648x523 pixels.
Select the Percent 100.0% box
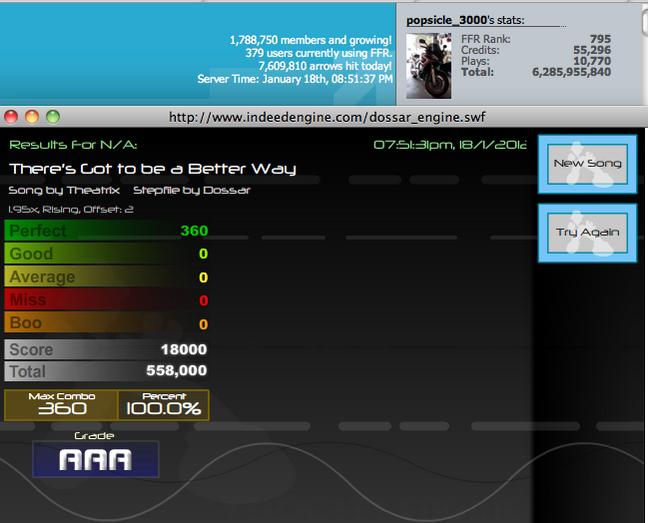click(x=164, y=405)
